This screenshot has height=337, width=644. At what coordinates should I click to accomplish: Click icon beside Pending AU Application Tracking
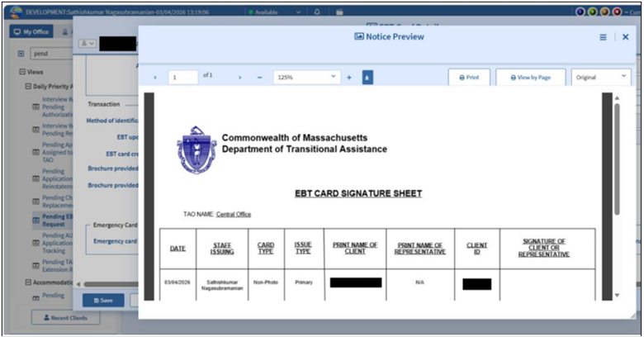click(36, 243)
